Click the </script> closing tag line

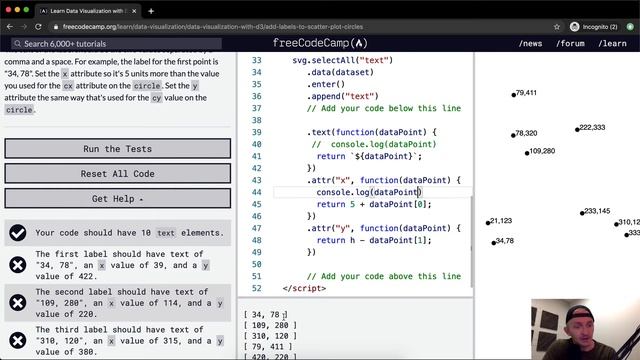point(304,288)
